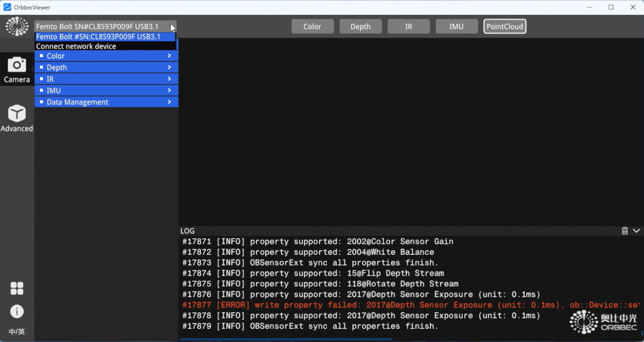Clear the log with trash icon

[x=625, y=231]
